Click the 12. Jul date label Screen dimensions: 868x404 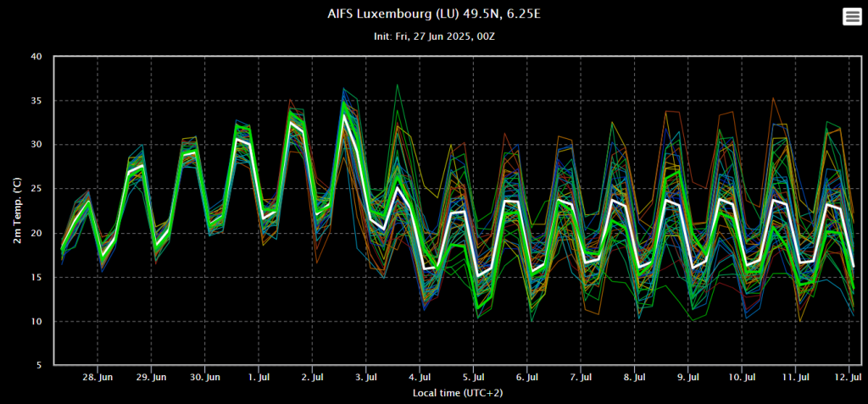tap(849, 377)
